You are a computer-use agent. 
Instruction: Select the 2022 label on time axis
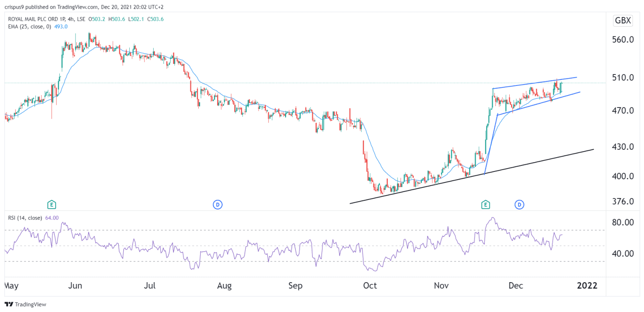pos(587,285)
